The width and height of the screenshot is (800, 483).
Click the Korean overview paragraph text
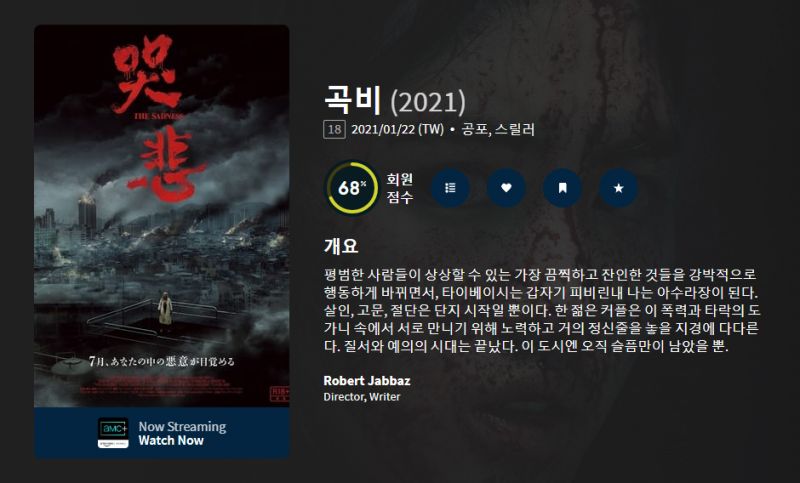(542, 310)
